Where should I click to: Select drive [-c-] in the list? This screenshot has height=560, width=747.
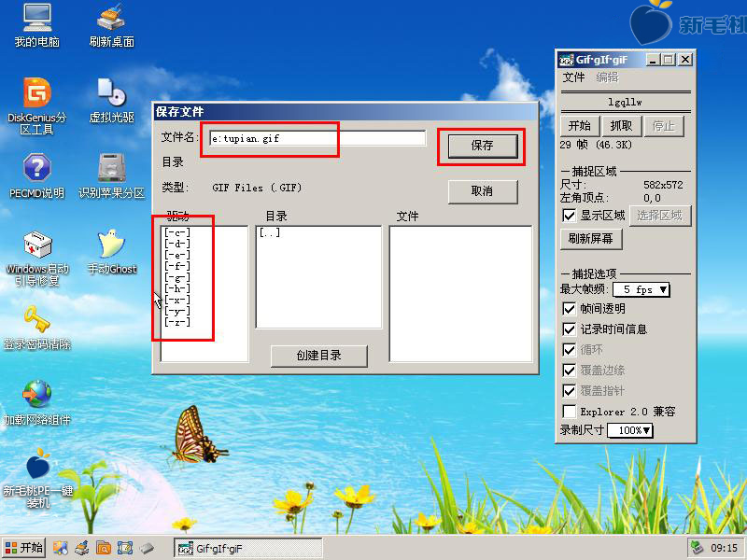[x=176, y=232]
